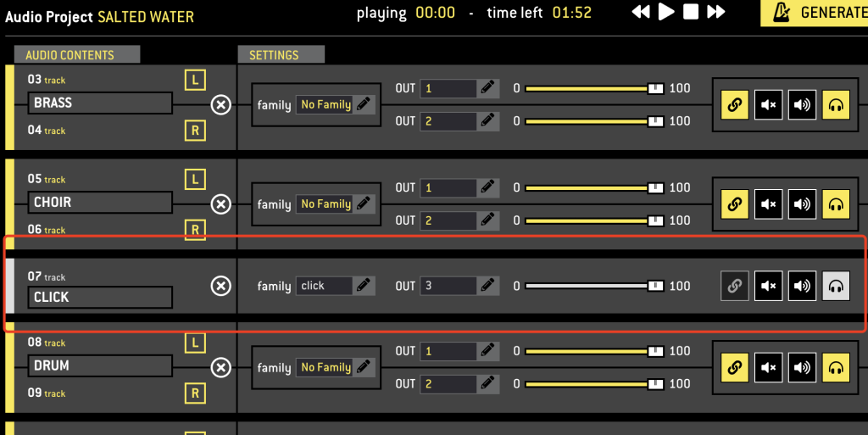Stop playback using the square stop button
This screenshot has width=868, height=435.
pos(691,12)
